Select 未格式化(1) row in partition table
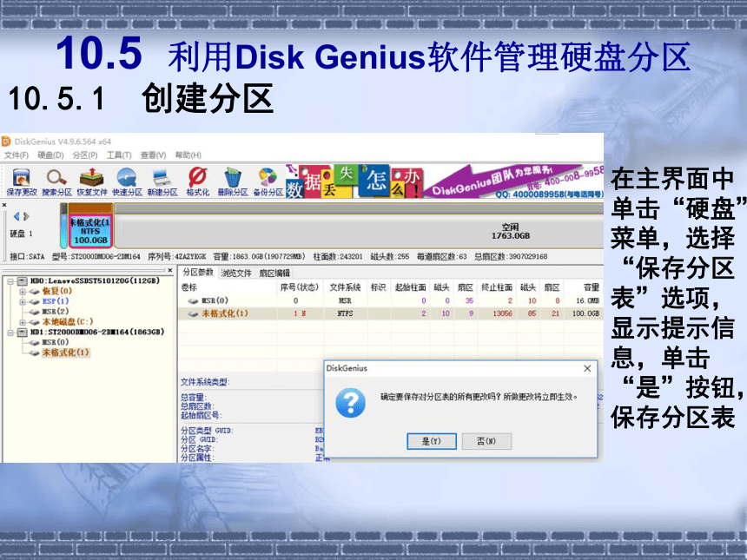Image resolution: width=747 pixels, height=560 pixels. 390,313
